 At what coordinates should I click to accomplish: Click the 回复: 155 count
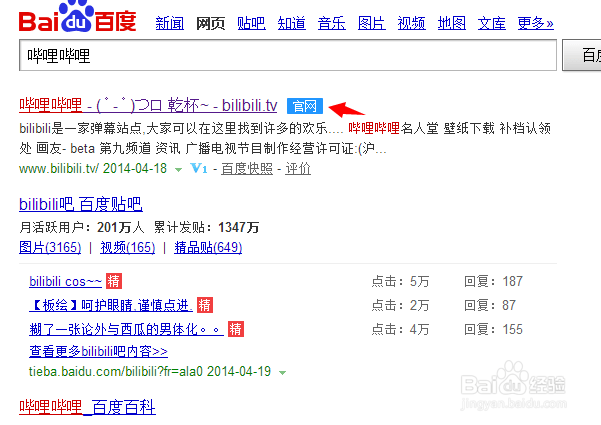point(493,329)
